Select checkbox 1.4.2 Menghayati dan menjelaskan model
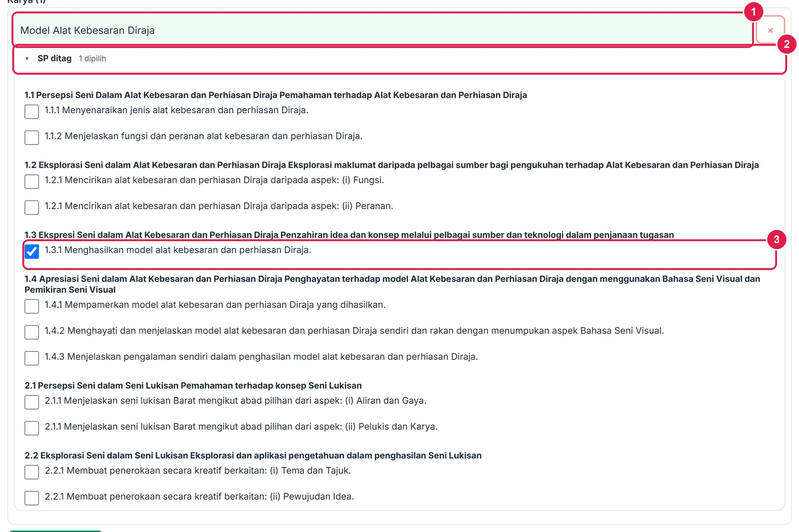 [x=32, y=332]
